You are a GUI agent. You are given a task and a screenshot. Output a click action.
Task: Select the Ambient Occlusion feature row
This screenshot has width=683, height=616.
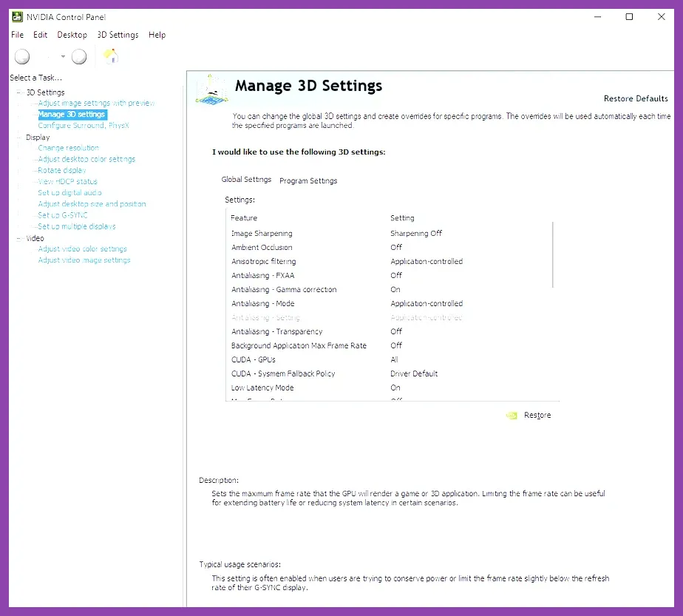coord(389,248)
